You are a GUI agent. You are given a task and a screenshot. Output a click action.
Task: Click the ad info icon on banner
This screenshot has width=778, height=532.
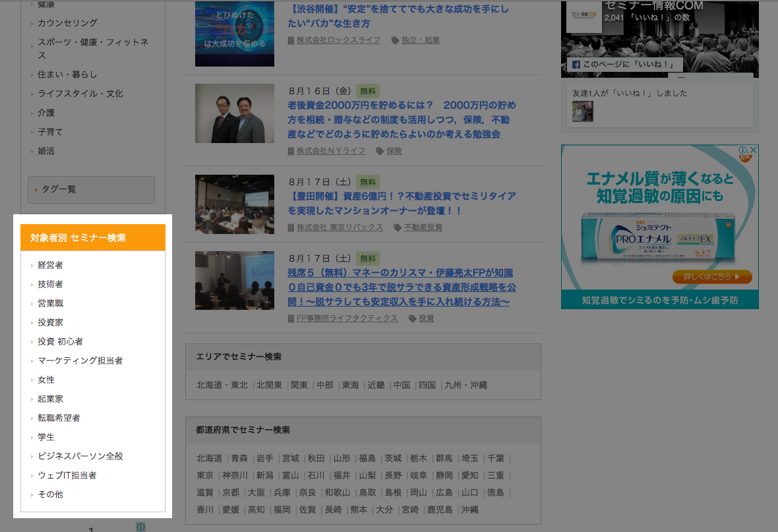[x=743, y=150]
